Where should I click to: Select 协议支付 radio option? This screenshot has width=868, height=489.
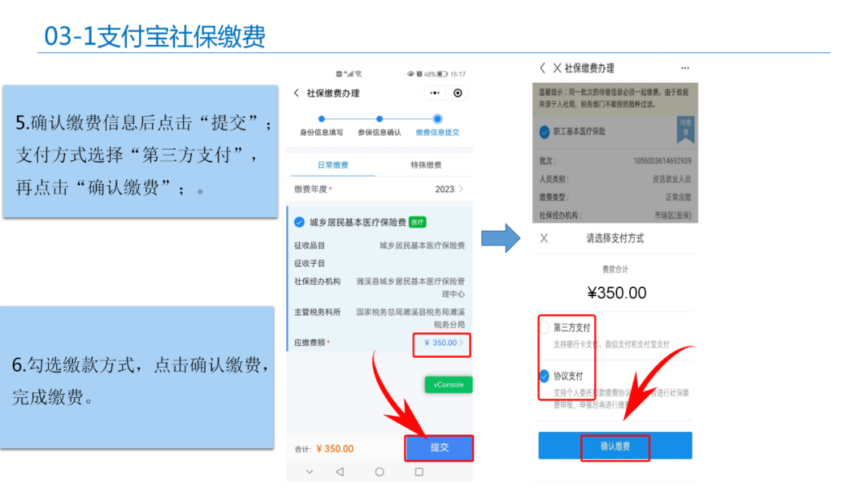544,376
